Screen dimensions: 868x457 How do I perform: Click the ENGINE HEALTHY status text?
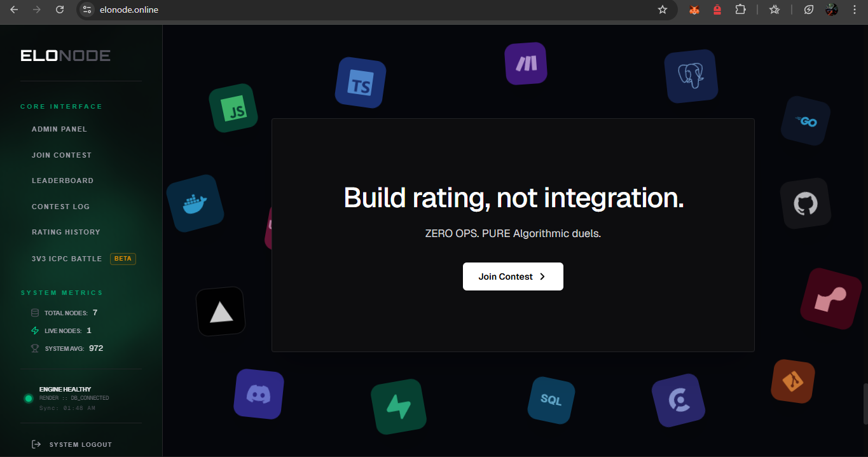(x=65, y=389)
